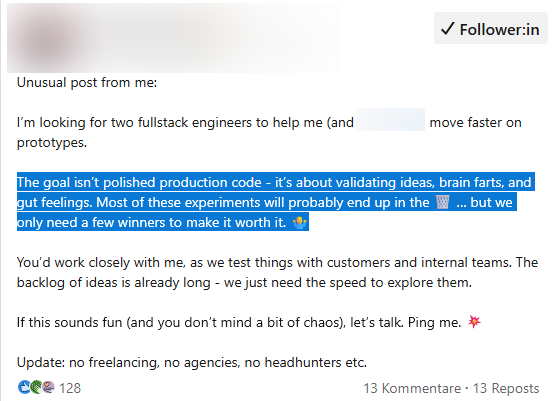Click the shrugging person emoji

[299, 222]
